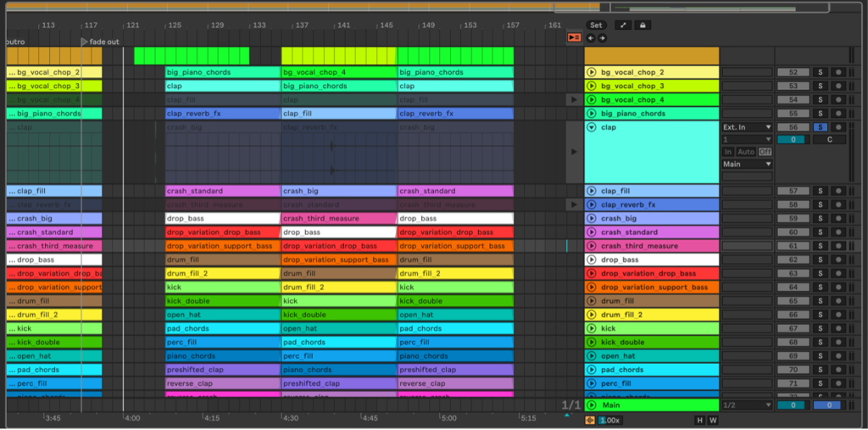Toggle track activator 62 on drop_bass
Image resolution: width=868 pixels, height=430 pixels.
(x=793, y=260)
